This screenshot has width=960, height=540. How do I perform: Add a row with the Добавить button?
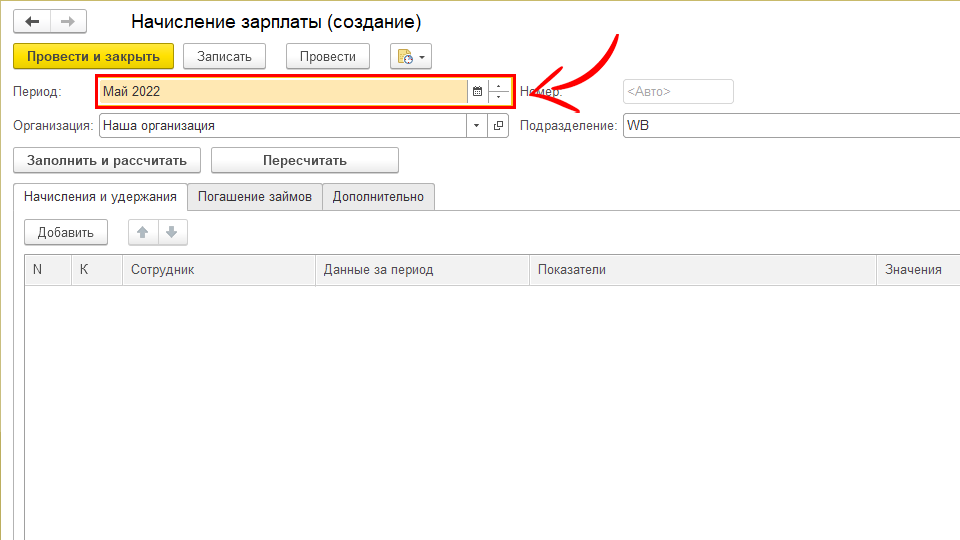point(66,233)
